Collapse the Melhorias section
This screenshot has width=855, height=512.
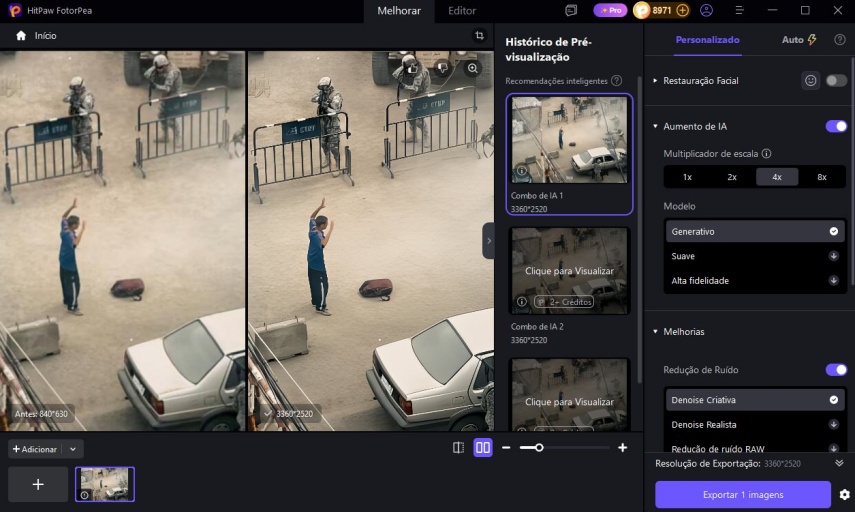tap(655, 332)
